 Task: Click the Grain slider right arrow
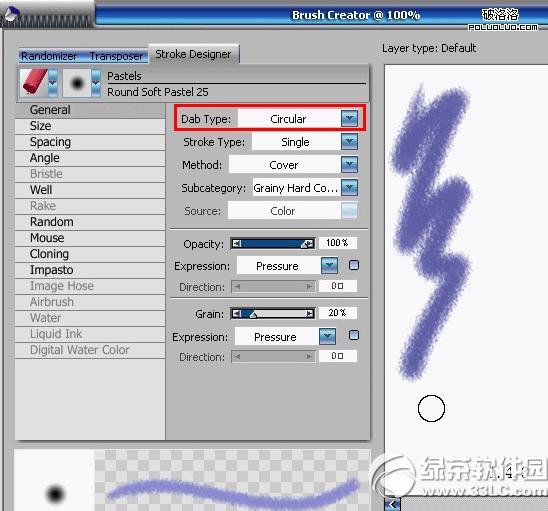coord(310,314)
